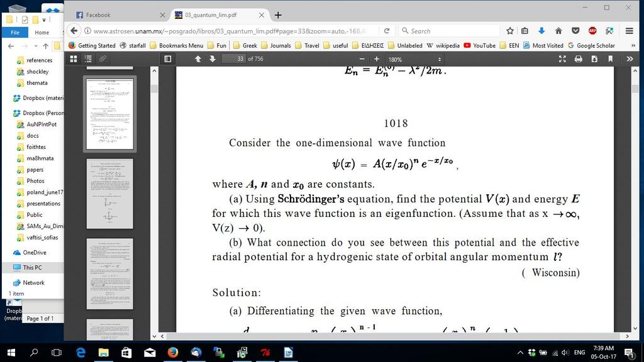Click the Firefox Search box

pyautogui.click(x=449, y=31)
